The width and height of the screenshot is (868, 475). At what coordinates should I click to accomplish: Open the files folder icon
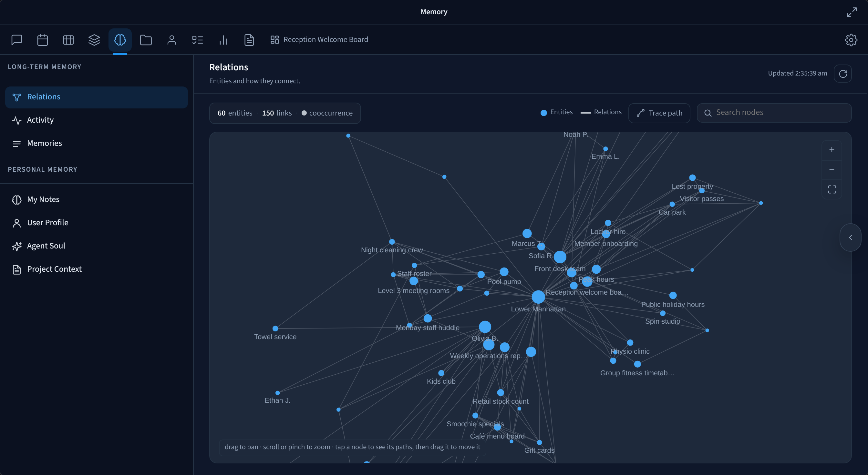(x=146, y=40)
